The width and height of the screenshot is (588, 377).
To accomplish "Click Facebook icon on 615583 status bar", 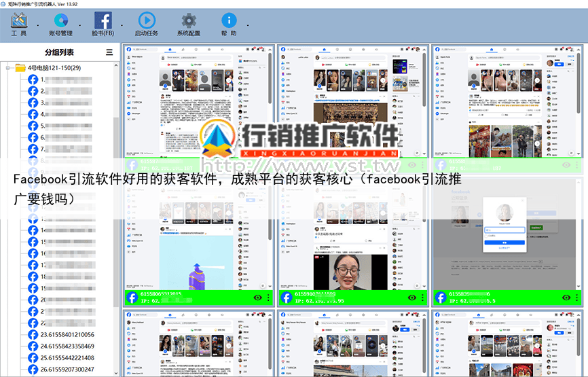I will click(x=441, y=298).
